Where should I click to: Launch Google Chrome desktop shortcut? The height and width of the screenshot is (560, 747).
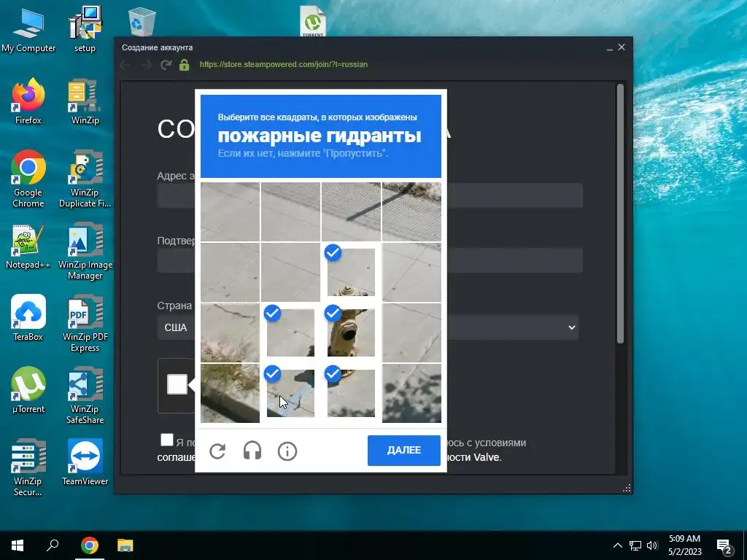click(28, 179)
